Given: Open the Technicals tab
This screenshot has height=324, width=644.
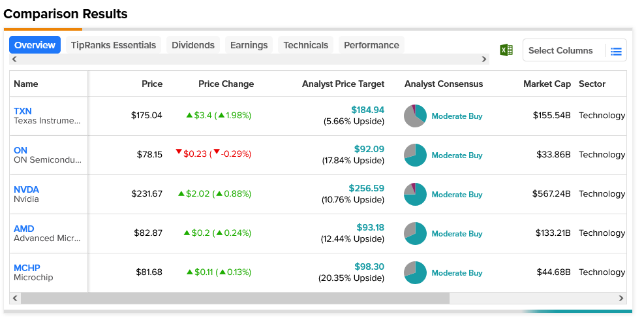Looking at the screenshot, I should tap(305, 45).
